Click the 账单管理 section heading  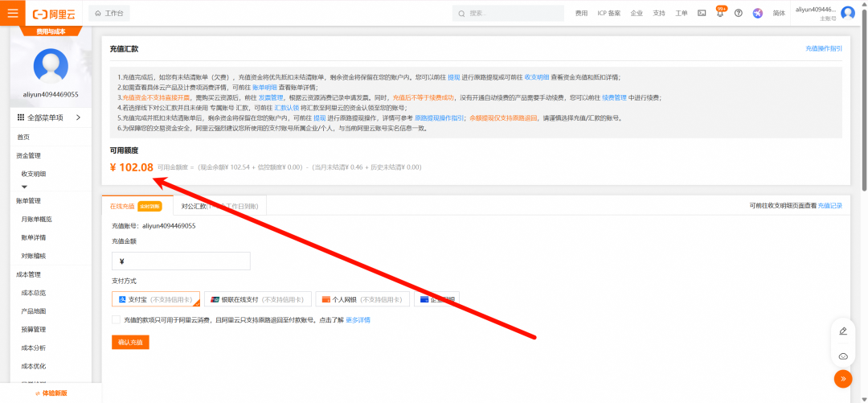coord(28,200)
